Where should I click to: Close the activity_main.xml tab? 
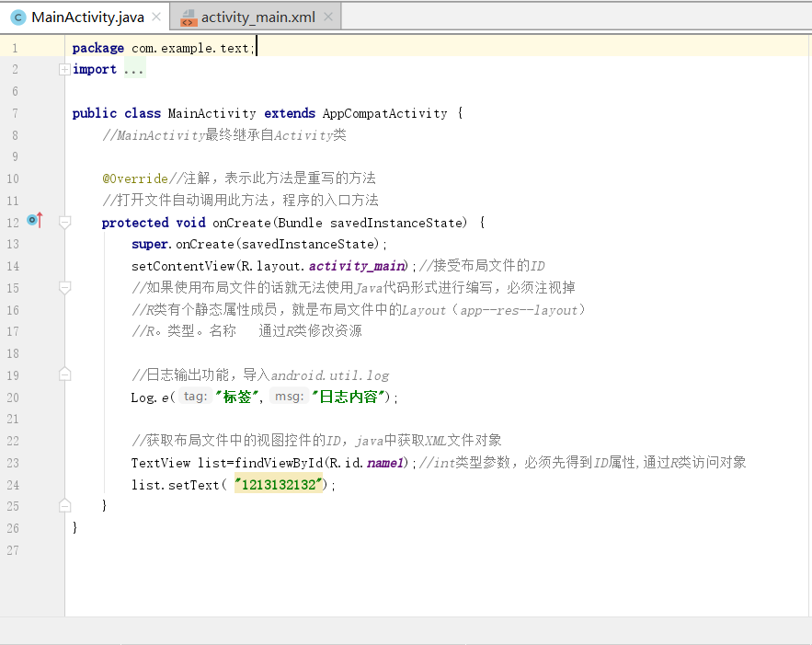pyautogui.click(x=327, y=17)
